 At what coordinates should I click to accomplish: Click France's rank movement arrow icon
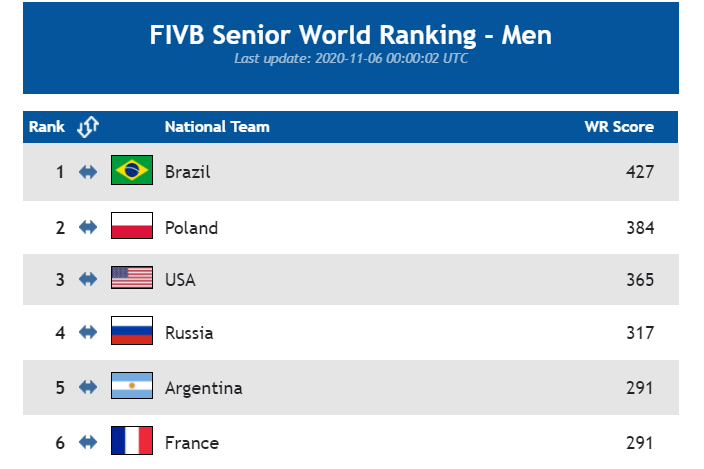(x=88, y=442)
